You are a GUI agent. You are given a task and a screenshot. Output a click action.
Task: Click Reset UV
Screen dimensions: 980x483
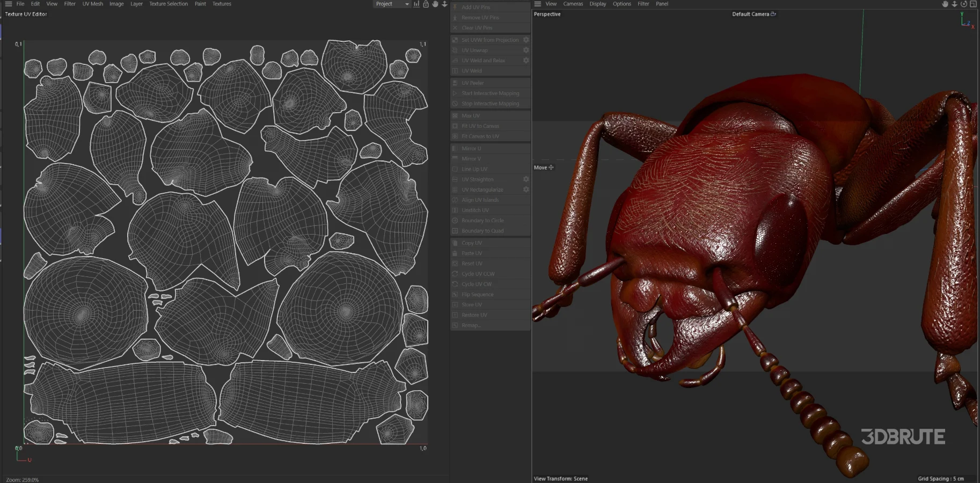[x=491, y=263]
